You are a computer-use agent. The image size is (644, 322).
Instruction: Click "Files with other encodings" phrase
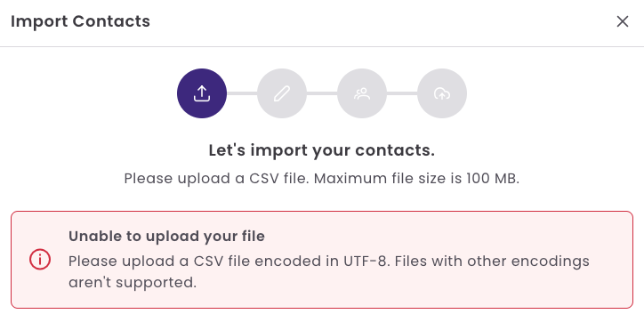pyautogui.click(x=493, y=262)
